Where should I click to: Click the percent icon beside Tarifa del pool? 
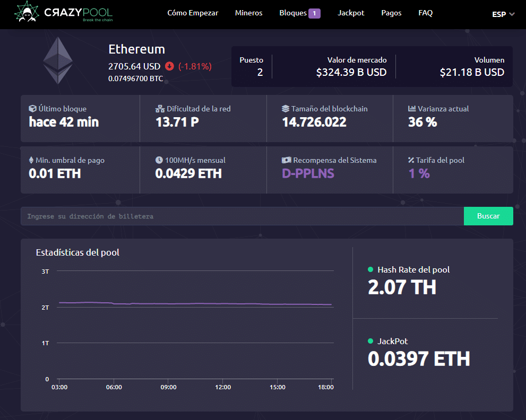pyautogui.click(x=411, y=160)
